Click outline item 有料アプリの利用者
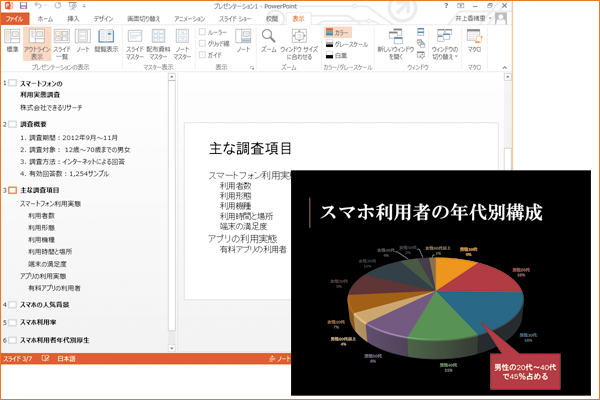 click(x=54, y=288)
